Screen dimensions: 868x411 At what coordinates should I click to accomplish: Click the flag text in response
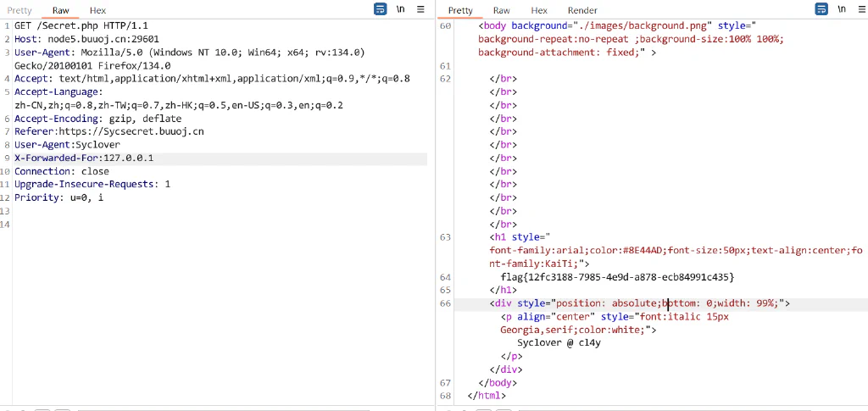click(617, 277)
